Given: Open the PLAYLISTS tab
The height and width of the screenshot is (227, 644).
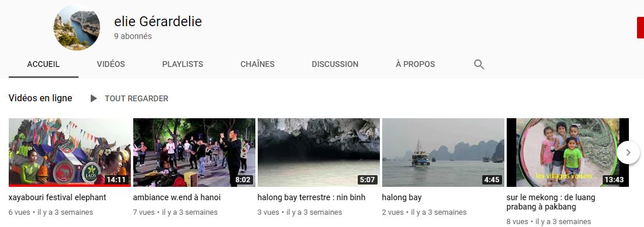Looking at the screenshot, I should (183, 64).
